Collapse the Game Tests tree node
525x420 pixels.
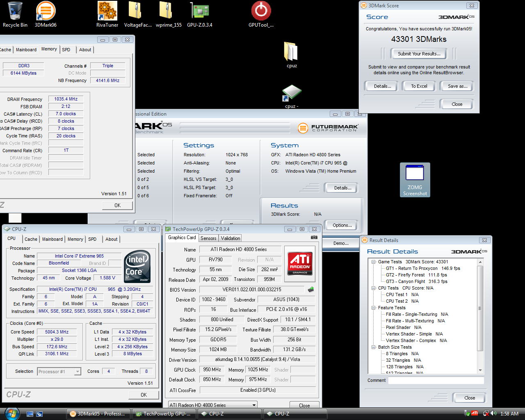[374, 262]
